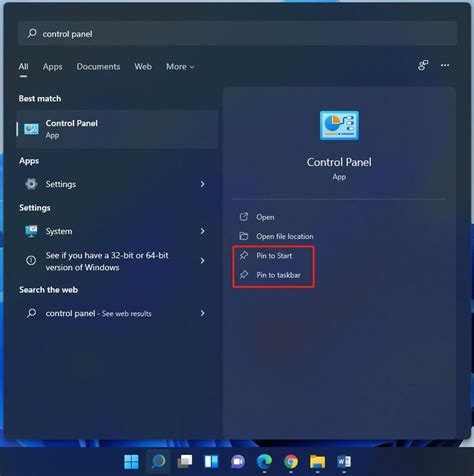Open Microsoft Edge from the taskbar
This screenshot has height=476, width=474.
[x=264, y=462]
